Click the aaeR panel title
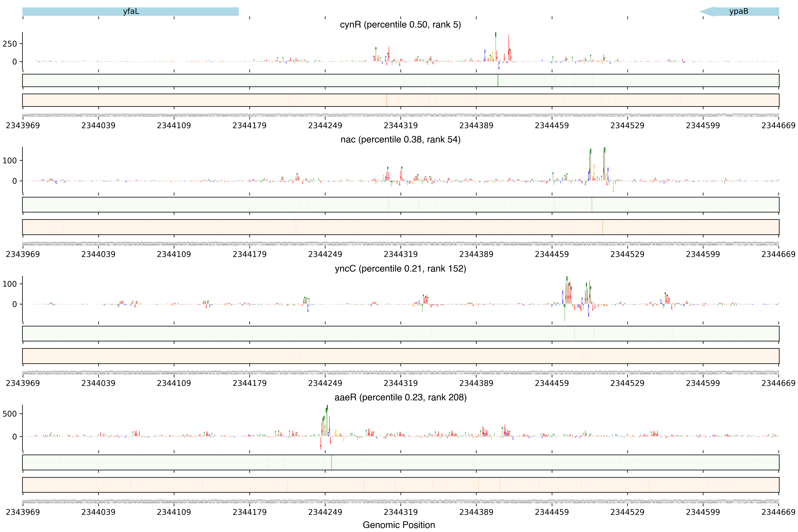 [400, 397]
